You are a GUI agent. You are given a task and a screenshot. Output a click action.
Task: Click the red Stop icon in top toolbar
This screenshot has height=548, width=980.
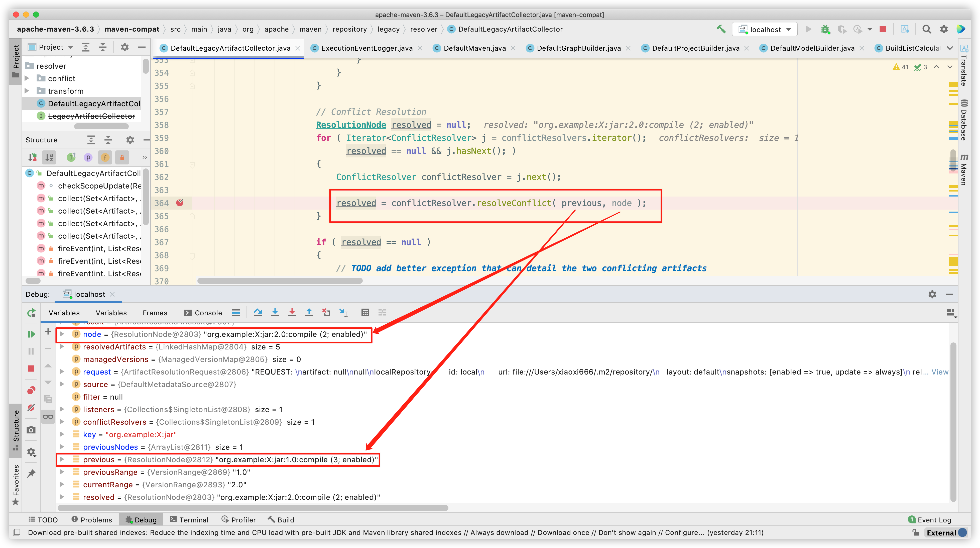(x=883, y=29)
